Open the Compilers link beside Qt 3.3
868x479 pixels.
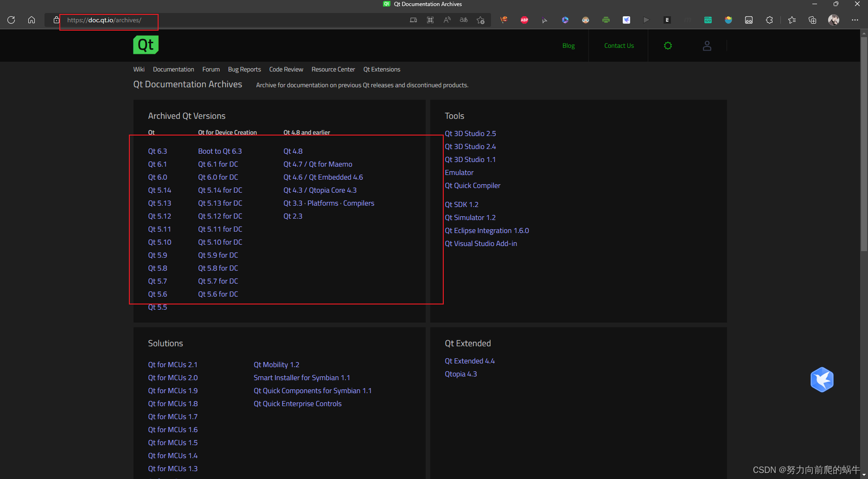359,203
